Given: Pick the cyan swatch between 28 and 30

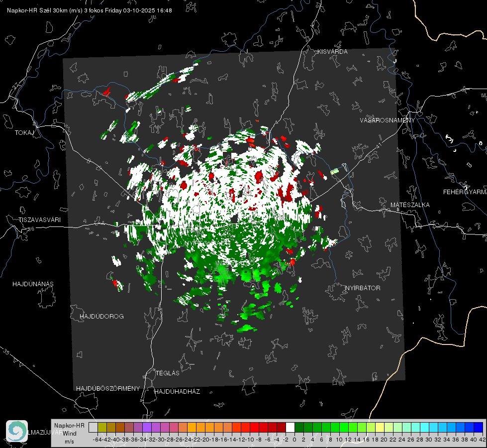Looking at the screenshot, I should click(x=425, y=428).
